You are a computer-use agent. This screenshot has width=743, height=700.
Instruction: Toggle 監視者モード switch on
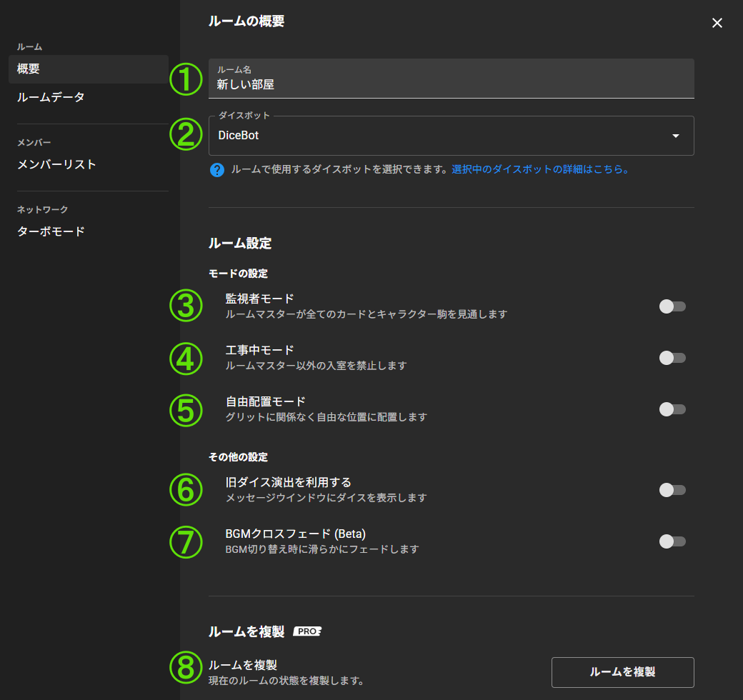(x=672, y=306)
